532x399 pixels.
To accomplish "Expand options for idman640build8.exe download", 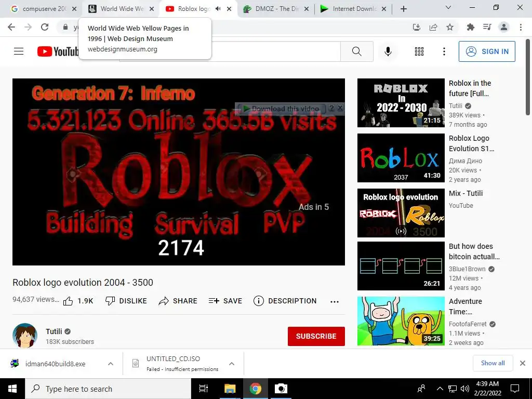I will point(111,364).
